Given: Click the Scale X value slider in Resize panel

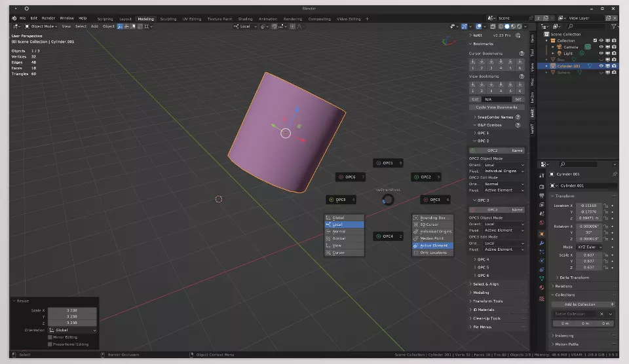Looking at the screenshot, I should [72, 310].
